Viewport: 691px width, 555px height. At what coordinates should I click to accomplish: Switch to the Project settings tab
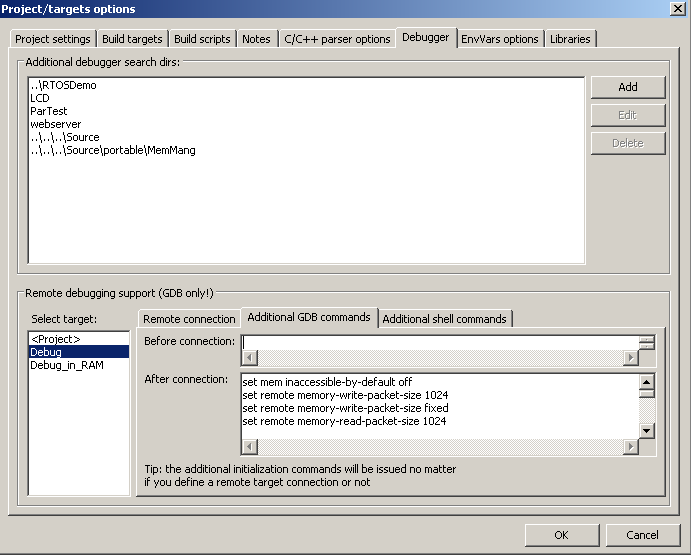(53, 39)
